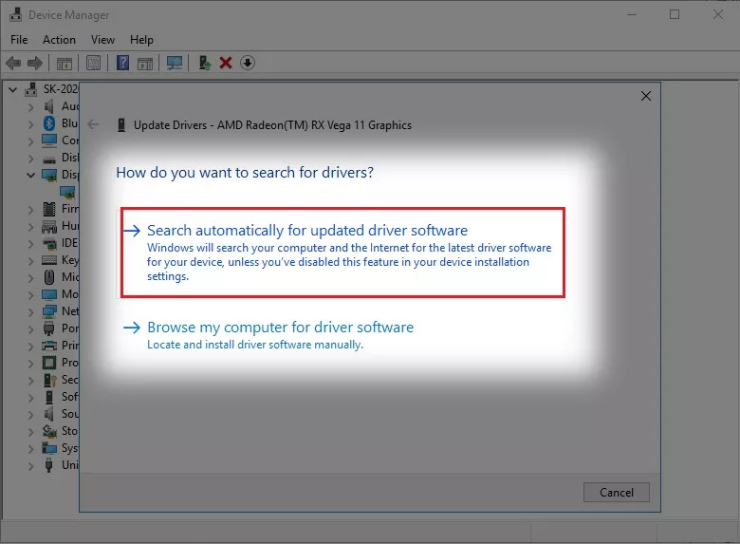Choose Search automatically for updated driver software

tap(343, 252)
